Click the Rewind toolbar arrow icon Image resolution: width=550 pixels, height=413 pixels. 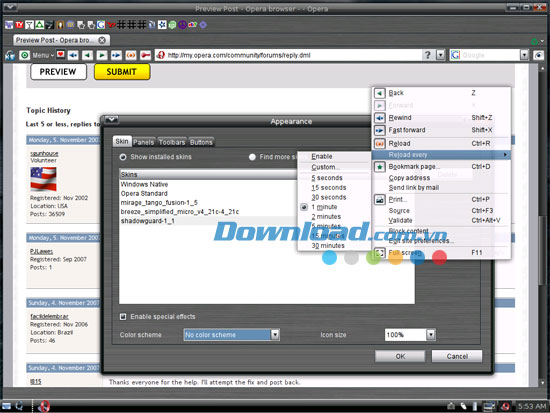[x=73, y=55]
